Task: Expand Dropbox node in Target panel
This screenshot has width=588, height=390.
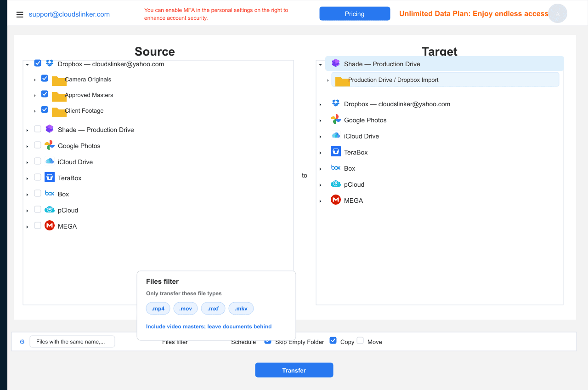Action: coord(320,105)
